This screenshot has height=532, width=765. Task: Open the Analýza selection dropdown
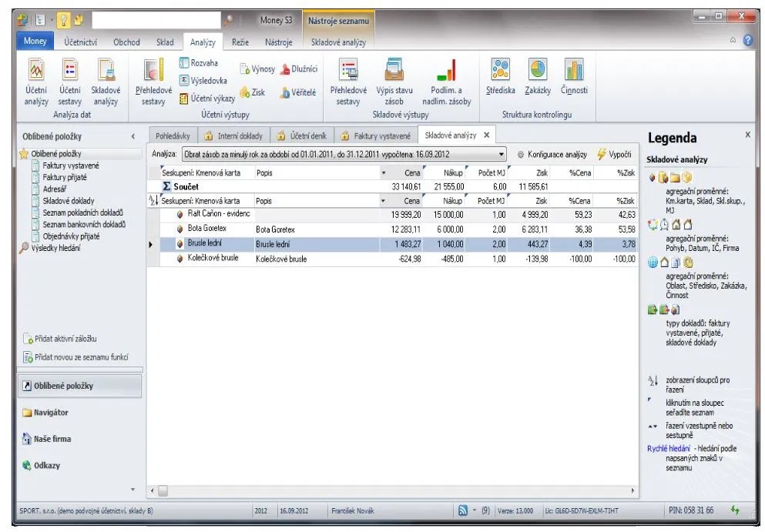tap(501, 155)
